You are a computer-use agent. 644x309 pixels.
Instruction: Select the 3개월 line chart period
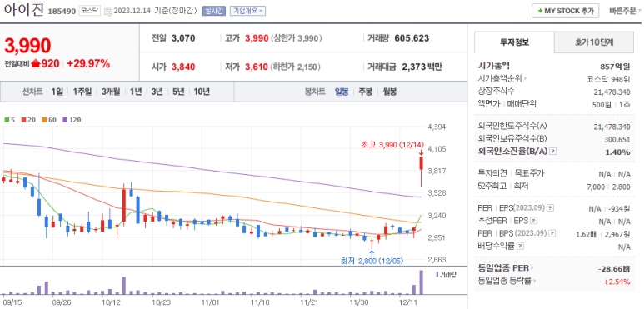tap(111, 92)
